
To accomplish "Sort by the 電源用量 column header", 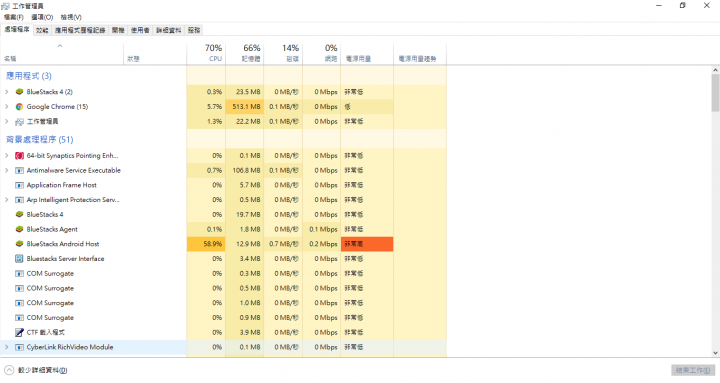I will 367,53.
